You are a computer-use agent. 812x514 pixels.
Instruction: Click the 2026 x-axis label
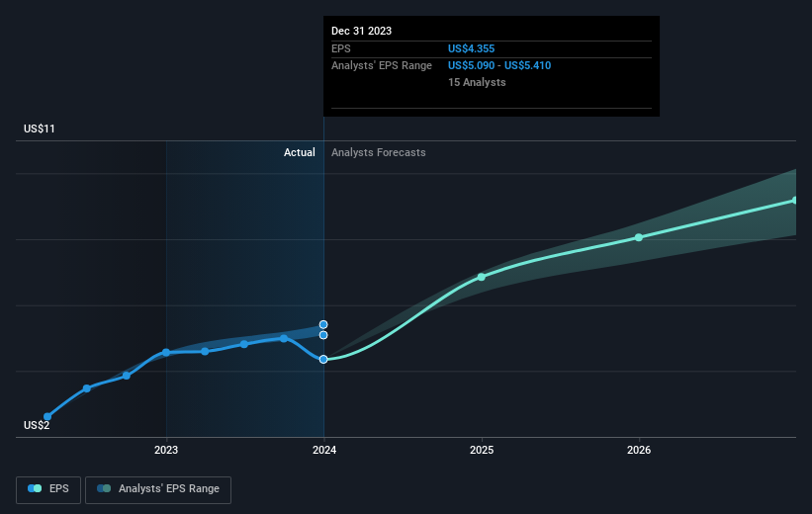point(639,450)
